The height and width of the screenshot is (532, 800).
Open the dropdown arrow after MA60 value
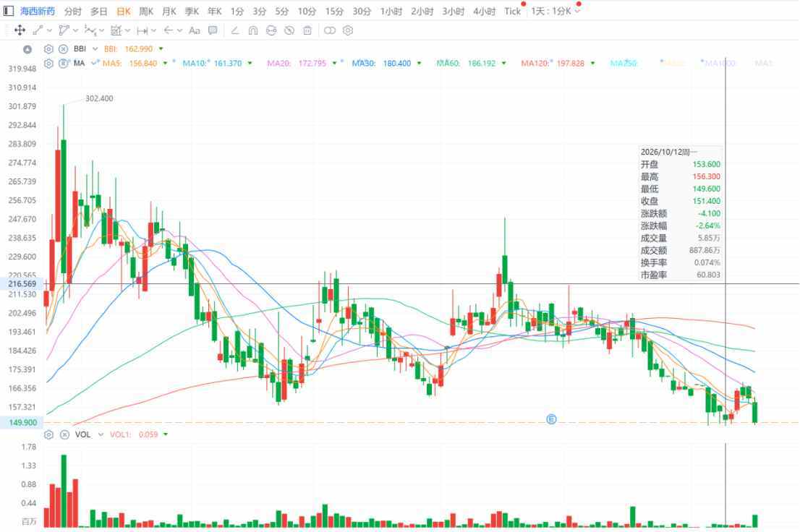(x=503, y=64)
